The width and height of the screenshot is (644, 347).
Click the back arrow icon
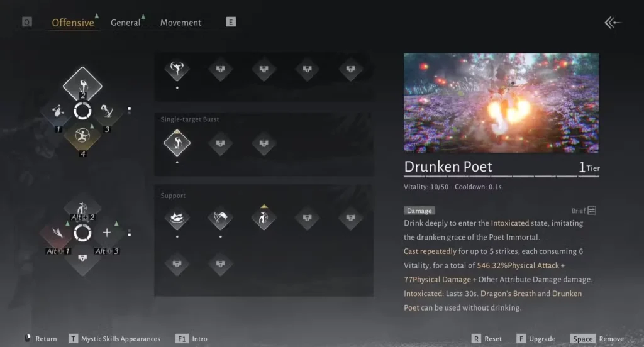(613, 23)
